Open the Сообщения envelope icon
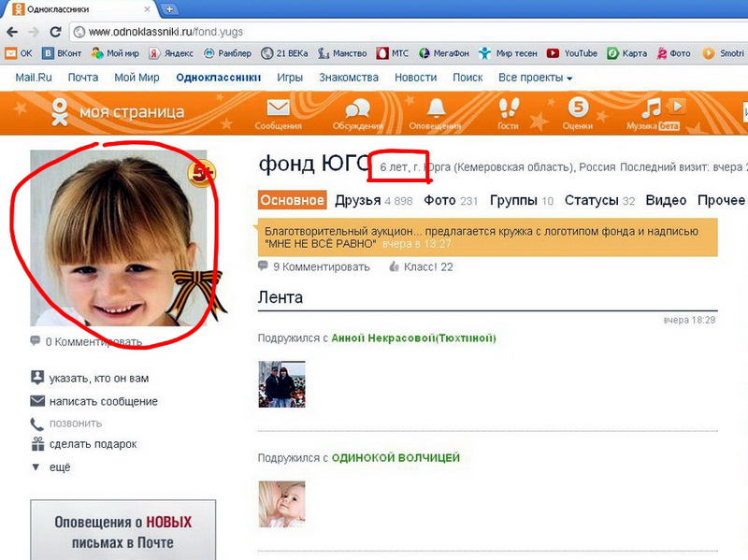Viewport: 748px width, 560px height. pyautogui.click(x=278, y=108)
